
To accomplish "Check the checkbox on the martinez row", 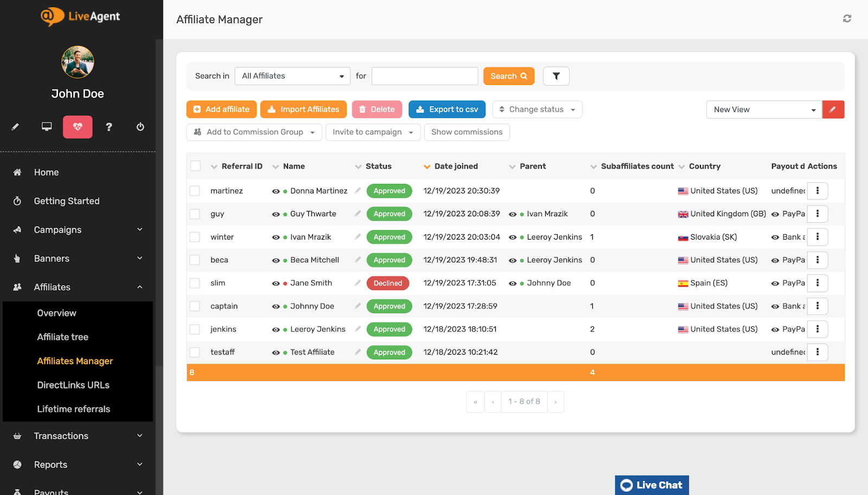I will click(x=195, y=190).
